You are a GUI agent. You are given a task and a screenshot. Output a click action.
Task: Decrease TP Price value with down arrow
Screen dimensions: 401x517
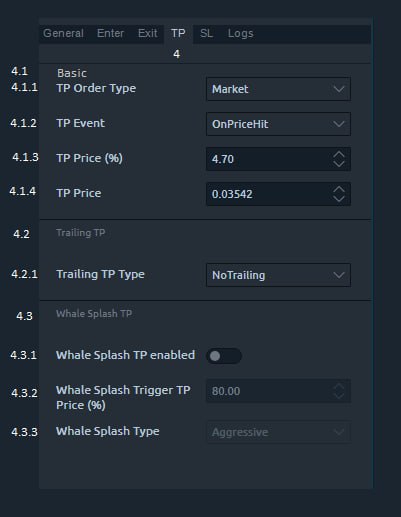[339, 199]
